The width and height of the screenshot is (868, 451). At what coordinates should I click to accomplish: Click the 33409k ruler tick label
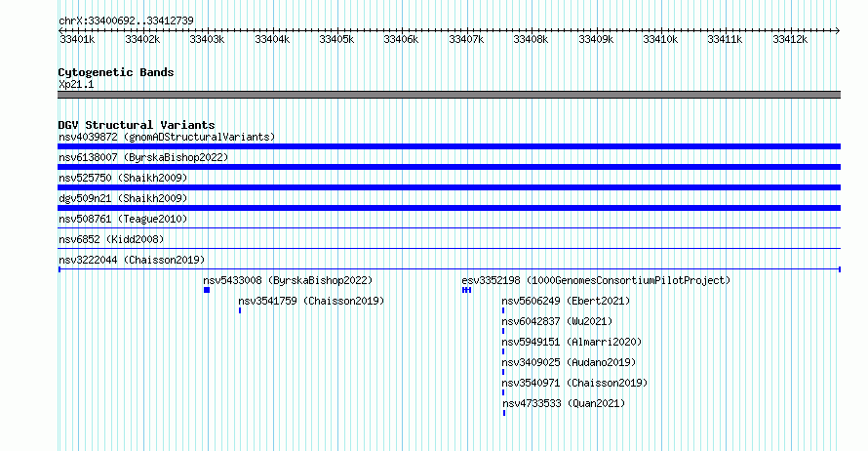[x=596, y=39]
